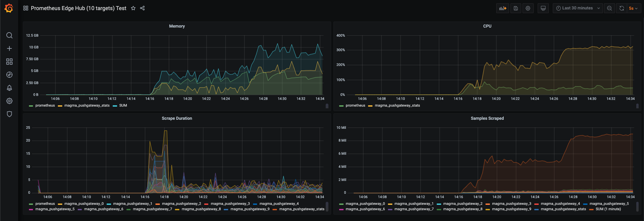This screenshot has height=221, width=644.
Task: Open the search dashboards icon
Action: click(x=9, y=35)
